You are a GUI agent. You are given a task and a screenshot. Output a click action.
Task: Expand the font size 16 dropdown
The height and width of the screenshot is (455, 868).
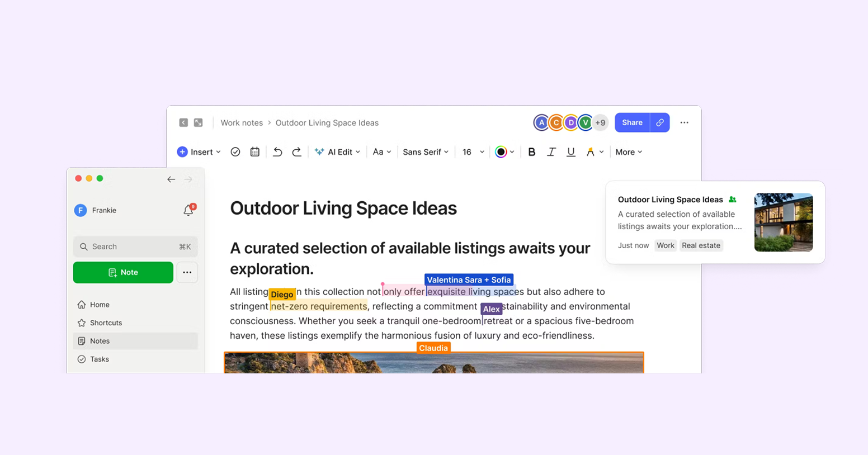click(473, 152)
